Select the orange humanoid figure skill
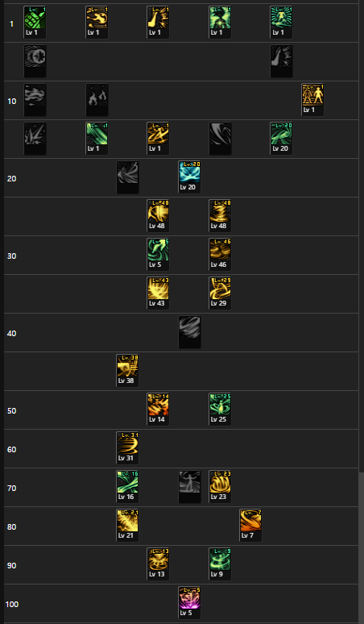Viewport: 364px width, 624px height. coord(312,99)
